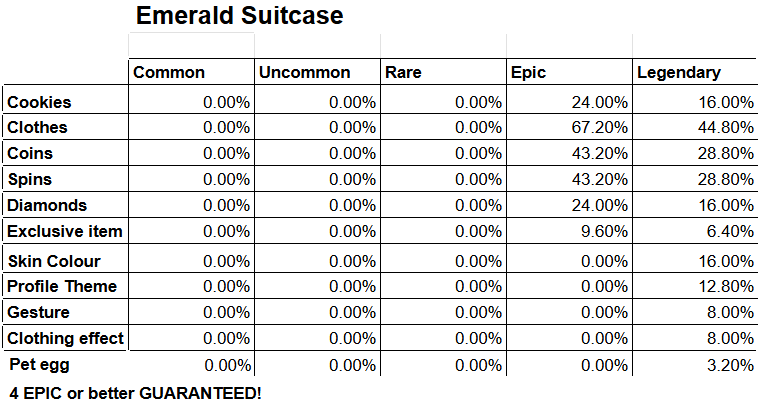Image resolution: width=762 pixels, height=410 pixels.
Task: Select the Cookies row label
Action: 39,102
